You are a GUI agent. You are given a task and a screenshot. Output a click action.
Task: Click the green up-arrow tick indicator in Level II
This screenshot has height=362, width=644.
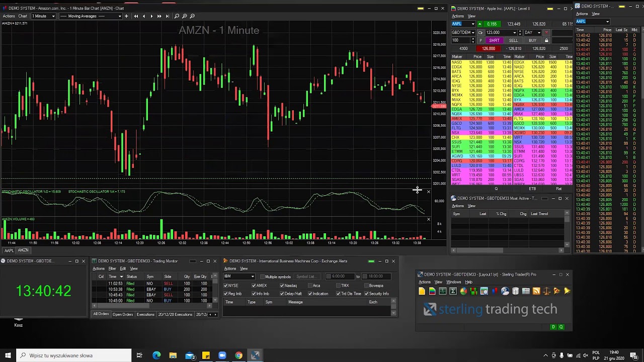pyautogui.click(x=479, y=24)
